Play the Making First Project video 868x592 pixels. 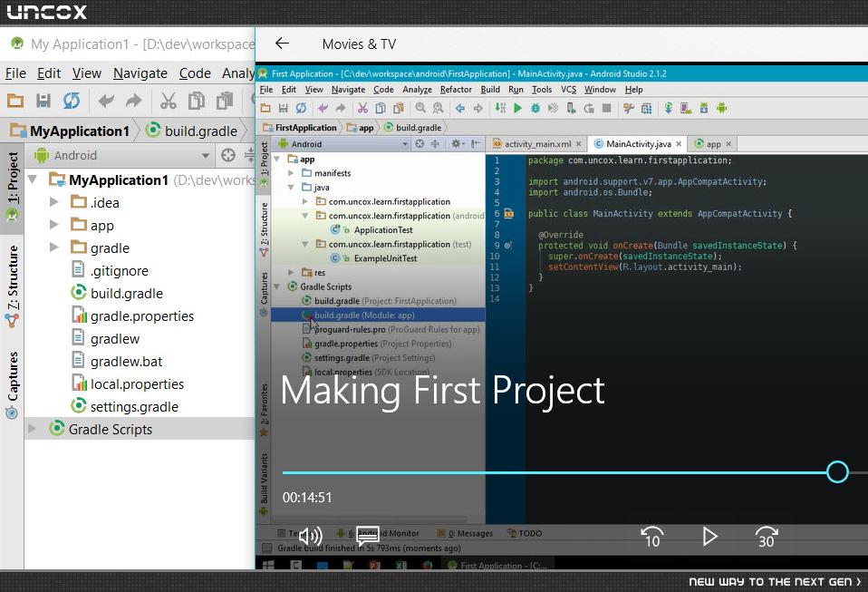click(x=709, y=536)
